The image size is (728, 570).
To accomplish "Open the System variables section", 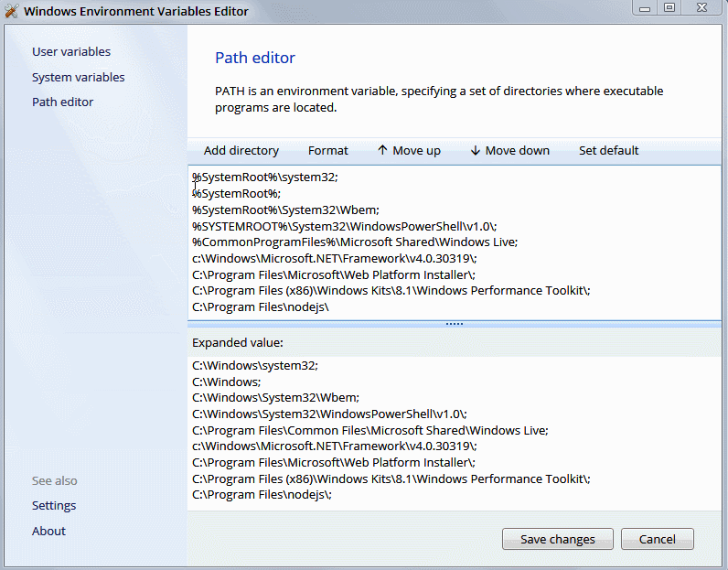I will (78, 77).
